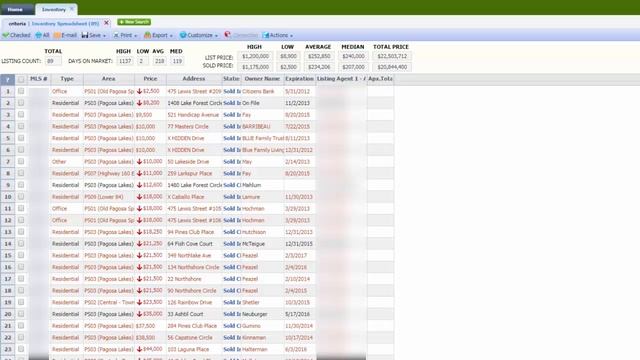
Task: Click the All listings toolbar icon
Action: coord(38,36)
